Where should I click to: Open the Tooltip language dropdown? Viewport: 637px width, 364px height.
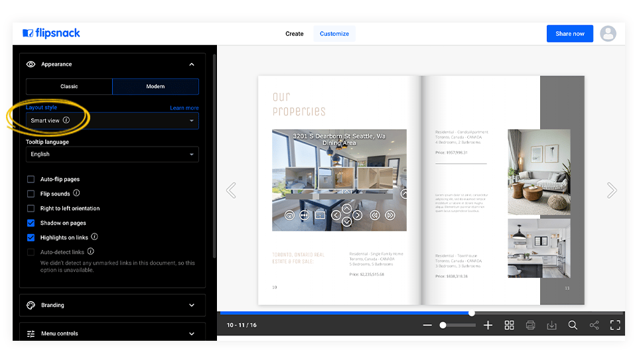point(112,154)
